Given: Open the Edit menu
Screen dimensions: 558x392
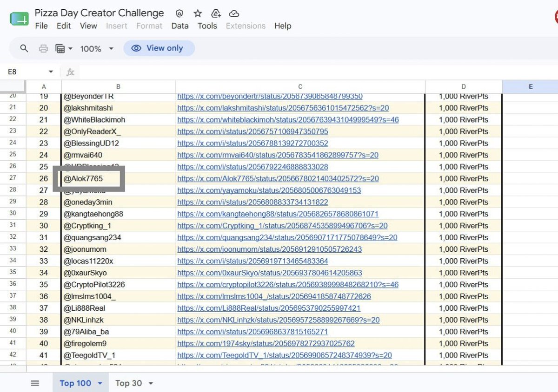Looking at the screenshot, I should tap(64, 26).
